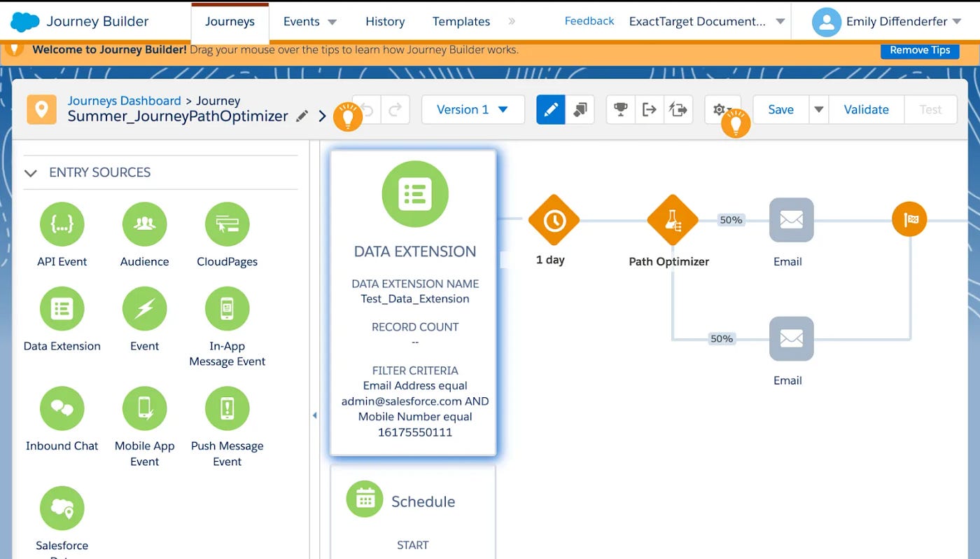Expand the ExactTarget Document account dropdown
The width and height of the screenshot is (980, 559).
click(x=707, y=22)
